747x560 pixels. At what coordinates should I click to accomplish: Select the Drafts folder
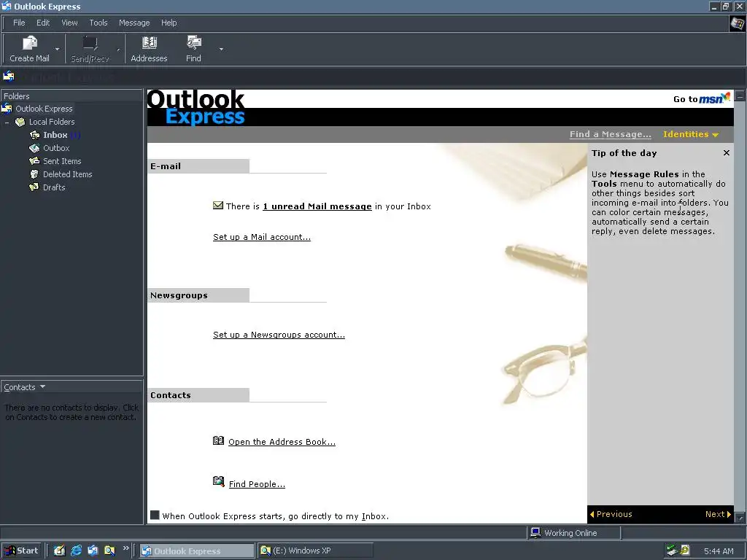point(54,187)
